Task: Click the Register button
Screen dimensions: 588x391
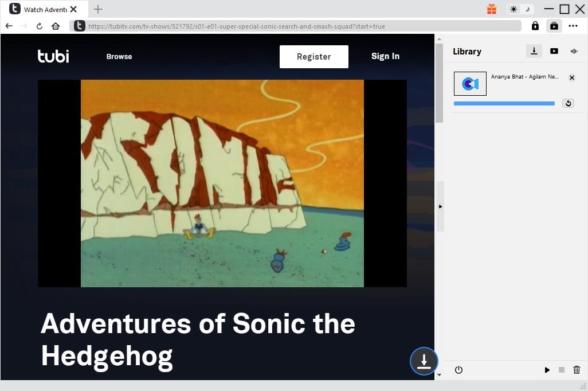Action: point(314,57)
